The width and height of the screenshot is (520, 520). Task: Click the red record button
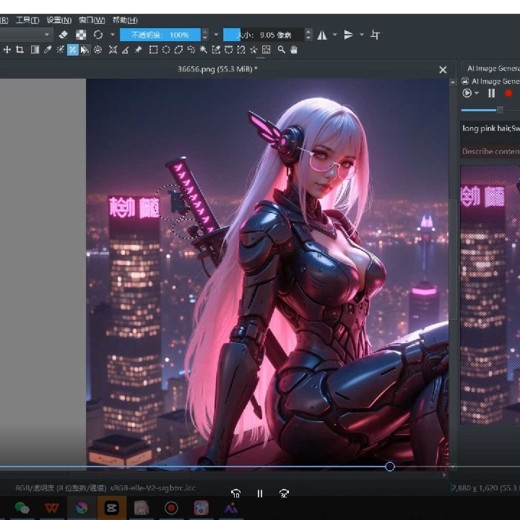(x=508, y=93)
